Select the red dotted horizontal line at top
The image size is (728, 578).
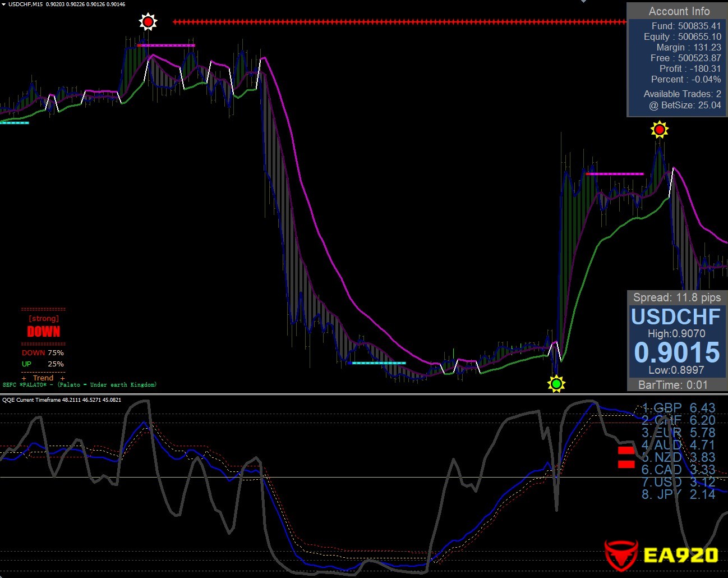(x=398, y=22)
